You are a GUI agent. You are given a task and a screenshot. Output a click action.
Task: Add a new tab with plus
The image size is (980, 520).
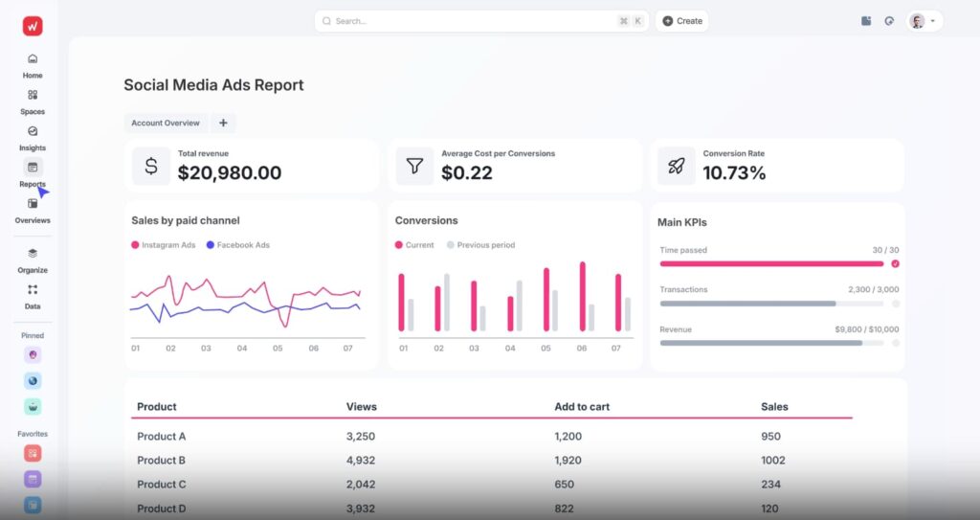coord(223,124)
